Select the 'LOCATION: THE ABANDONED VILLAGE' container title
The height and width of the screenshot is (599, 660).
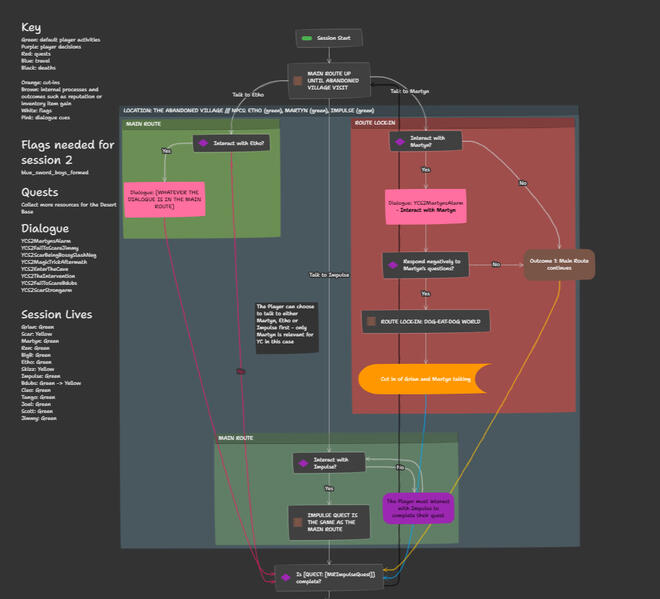248,111
